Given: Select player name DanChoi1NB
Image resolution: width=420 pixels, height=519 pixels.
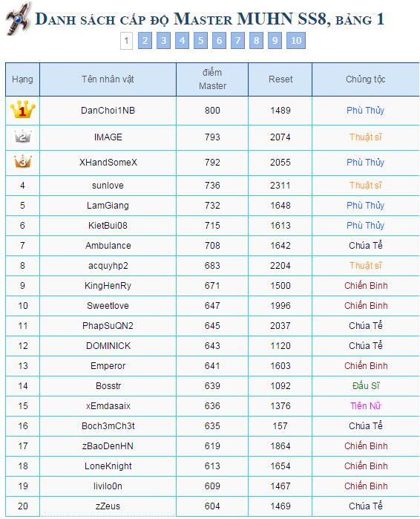Looking at the screenshot, I should click(108, 111).
